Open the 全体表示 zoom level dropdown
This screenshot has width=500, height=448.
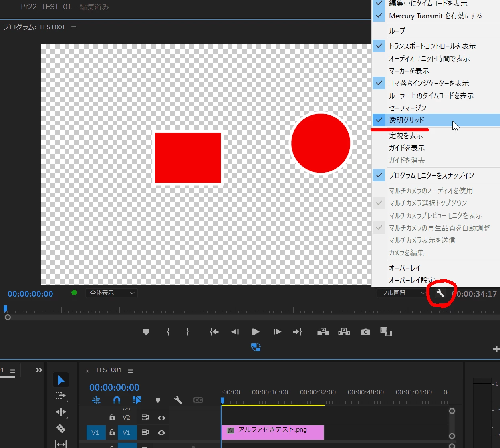click(112, 293)
